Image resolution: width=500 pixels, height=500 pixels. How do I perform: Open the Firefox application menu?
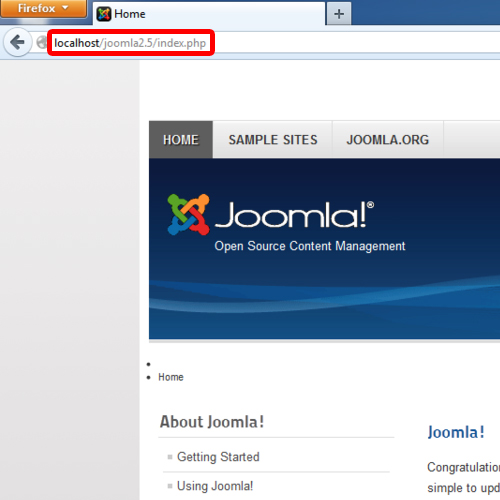pyautogui.click(x=43, y=8)
